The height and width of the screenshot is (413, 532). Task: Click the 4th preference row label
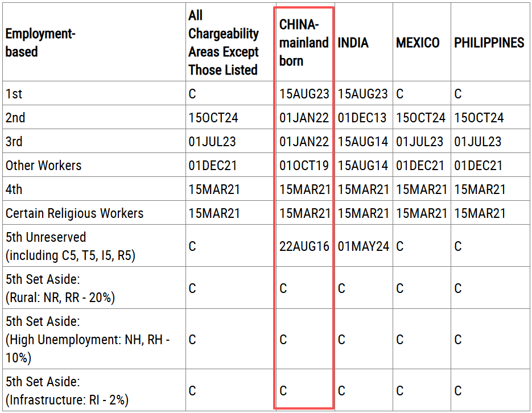(x=14, y=189)
